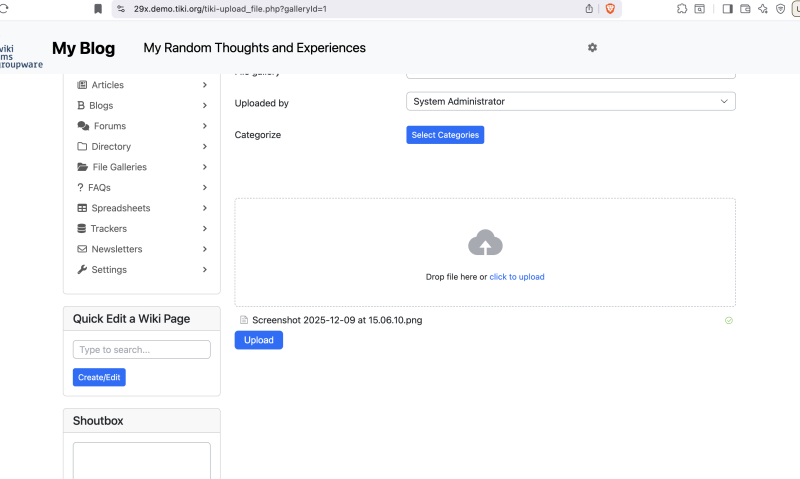The width and height of the screenshot is (800, 479).
Task: Open Trackers menu item
Action: [109, 229]
